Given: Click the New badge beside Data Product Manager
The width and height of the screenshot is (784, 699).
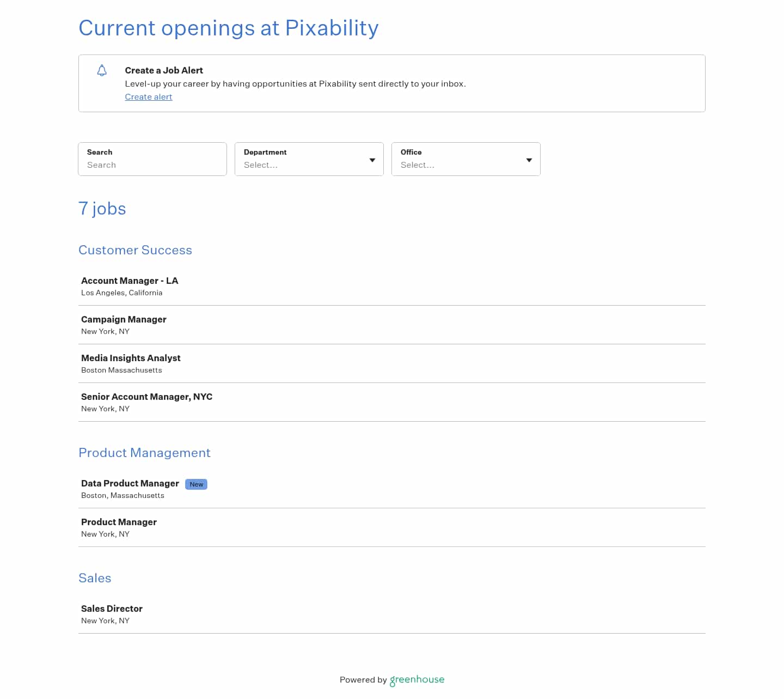Looking at the screenshot, I should (196, 484).
